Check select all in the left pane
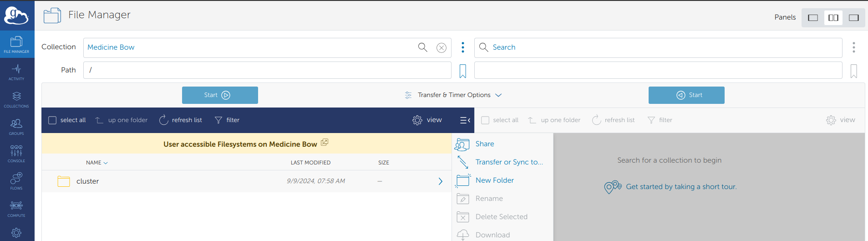This screenshot has width=868, height=241. [x=52, y=120]
